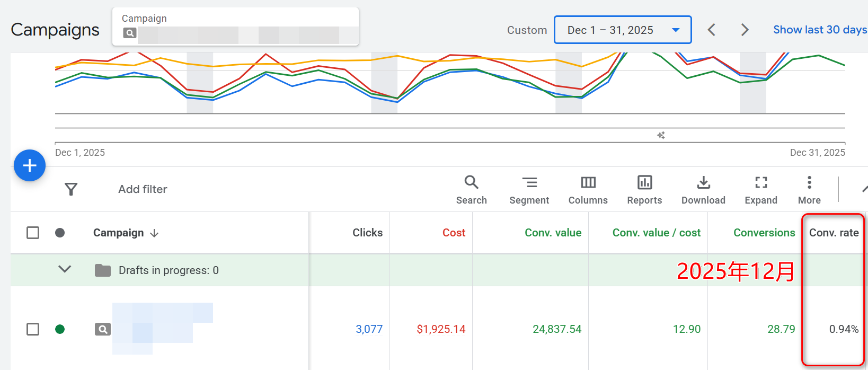Sort by the Conversions column
The height and width of the screenshot is (370, 868).
click(764, 233)
